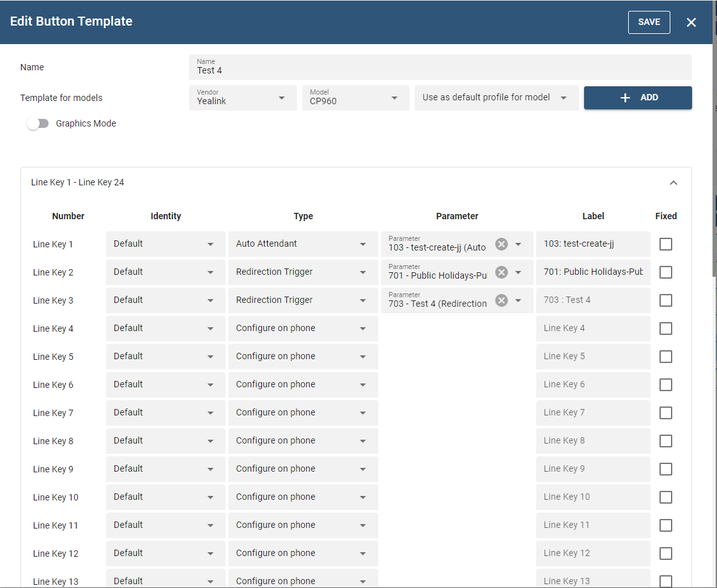Tick Fixed checkbox for Line Key 10
The height and width of the screenshot is (588, 717).
point(665,497)
